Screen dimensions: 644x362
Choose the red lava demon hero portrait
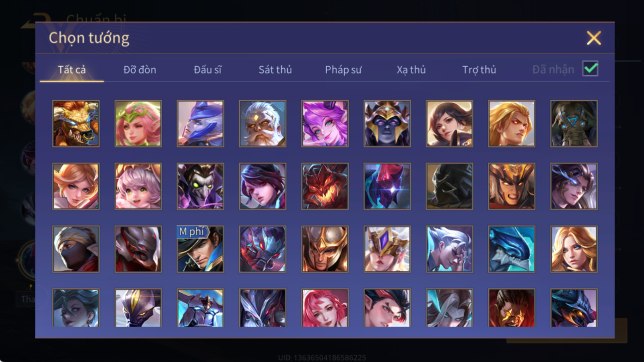325,186
